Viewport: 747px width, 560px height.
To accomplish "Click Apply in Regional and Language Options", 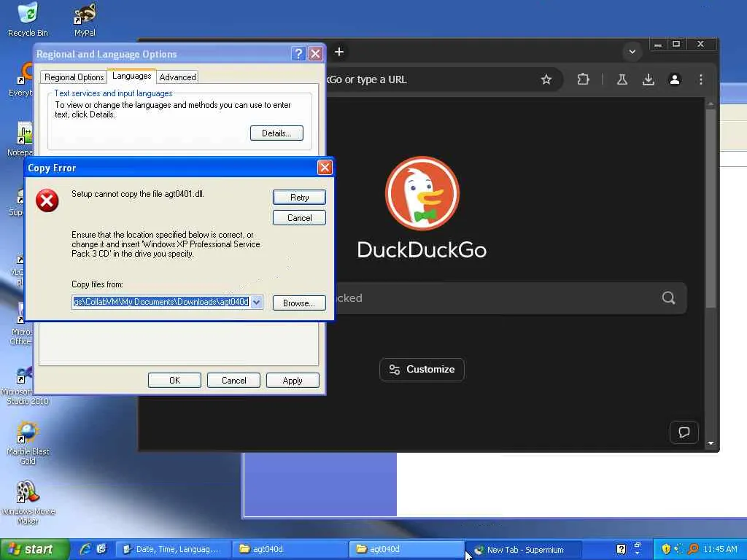I will click(293, 380).
